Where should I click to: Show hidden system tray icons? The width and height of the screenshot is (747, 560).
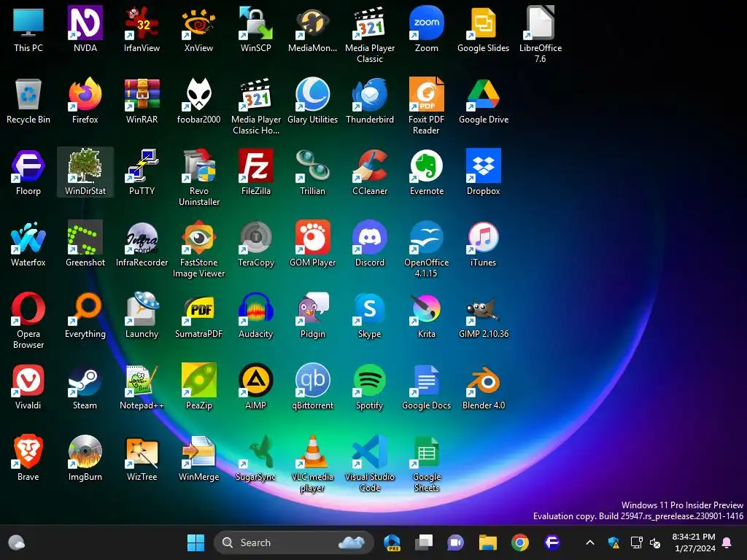point(589,542)
